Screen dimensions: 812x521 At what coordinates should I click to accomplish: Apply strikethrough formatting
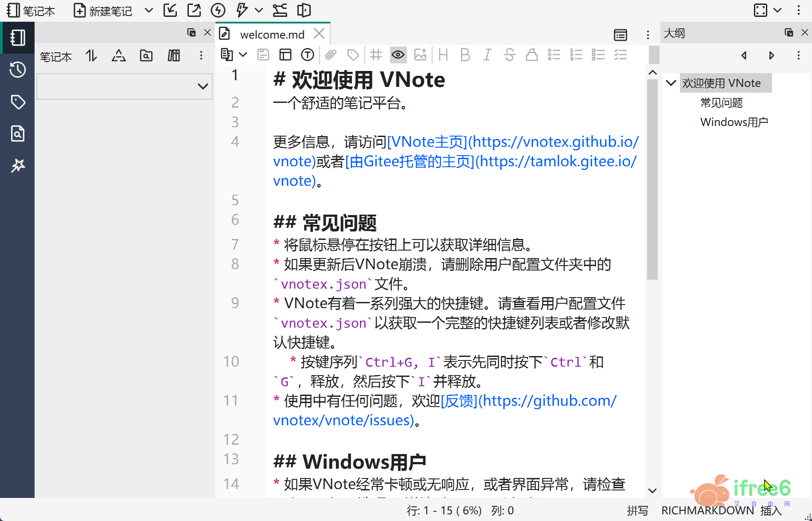point(509,55)
